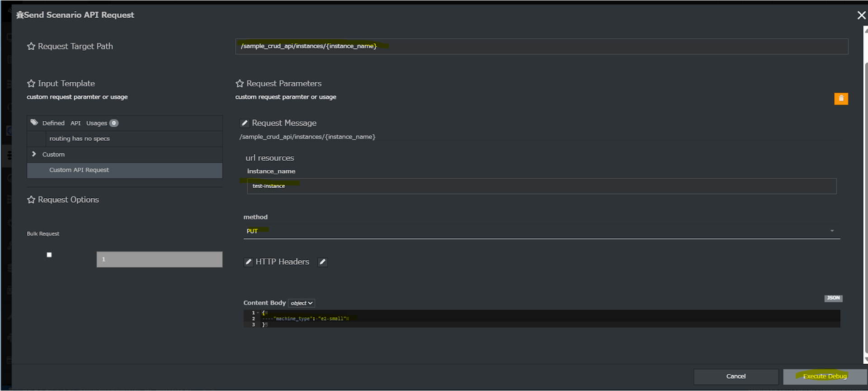
Task: Open the Content Body object type dropdown
Action: click(302, 303)
